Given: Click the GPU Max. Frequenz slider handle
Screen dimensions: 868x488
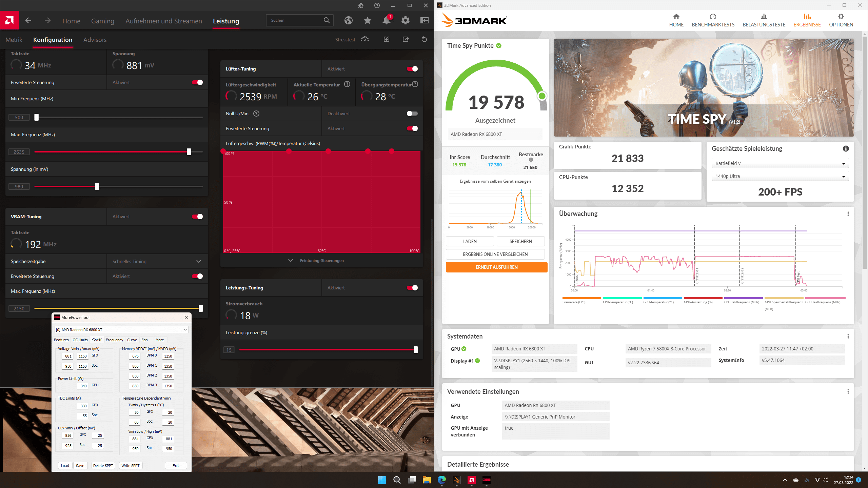Looking at the screenshot, I should coord(189,152).
